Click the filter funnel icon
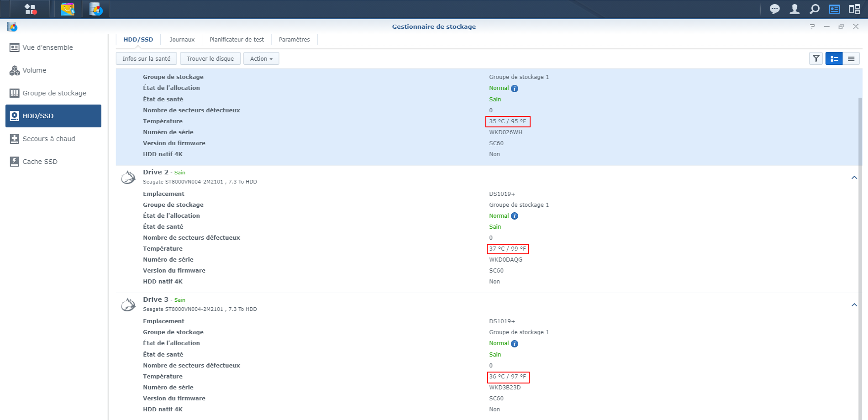The width and height of the screenshot is (868, 420). click(x=815, y=58)
